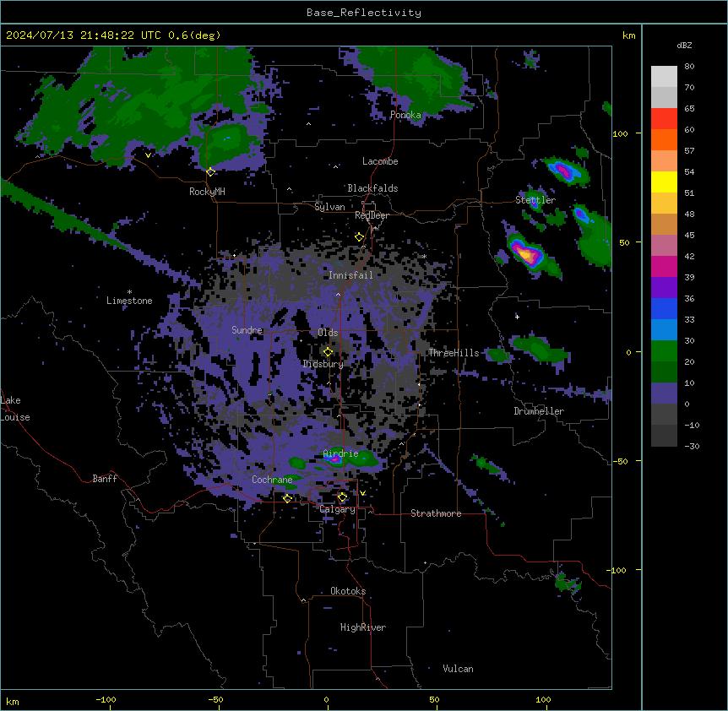Viewport: 728px width, 711px height.
Task: Click the Cochrane label
Action: (x=272, y=480)
